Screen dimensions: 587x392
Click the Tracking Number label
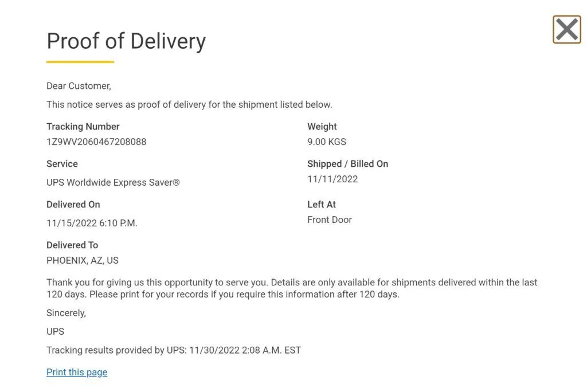click(83, 126)
